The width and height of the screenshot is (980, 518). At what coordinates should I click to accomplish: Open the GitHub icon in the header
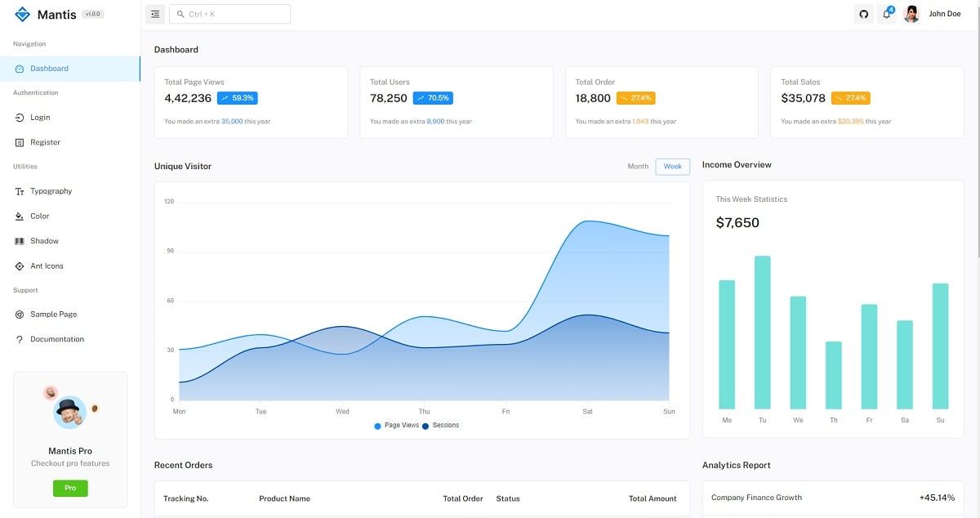pyautogui.click(x=863, y=13)
